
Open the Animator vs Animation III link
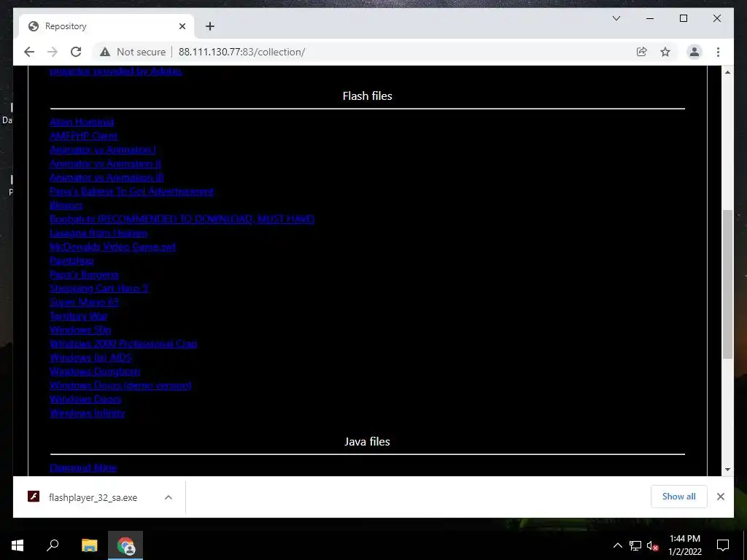pyautogui.click(x=107, y=177)
